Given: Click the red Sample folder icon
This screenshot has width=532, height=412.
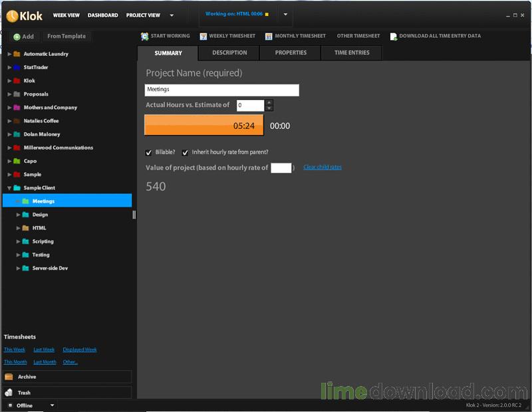Looking at the screenshot, I should pyautogui.click(x=17, y=174).
